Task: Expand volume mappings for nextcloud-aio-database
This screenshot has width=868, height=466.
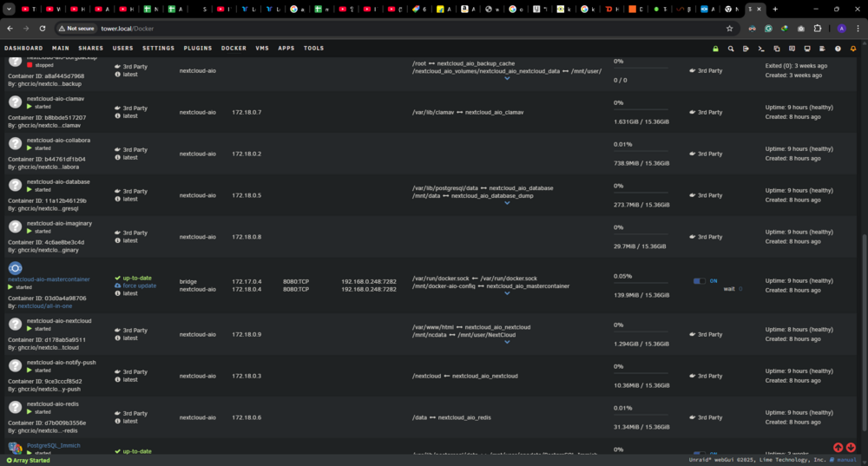Action: [507, 203]
